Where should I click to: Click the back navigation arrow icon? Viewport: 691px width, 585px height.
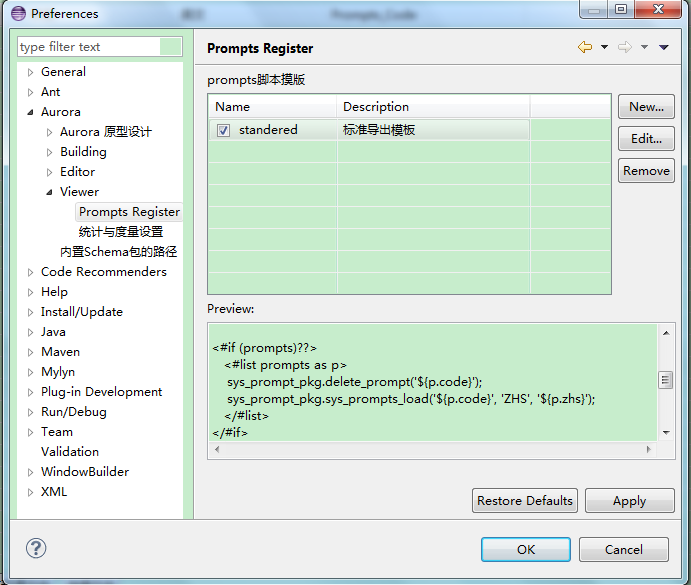point(585,48)
